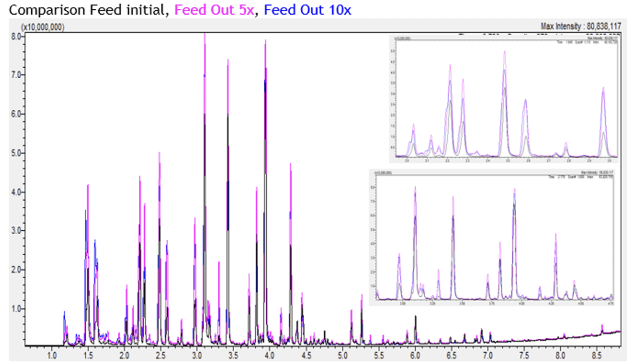This screenshot has height=364, width=631.
Task: Click the small magenta peak near 8.55 minutes
Action: point(602,327)
